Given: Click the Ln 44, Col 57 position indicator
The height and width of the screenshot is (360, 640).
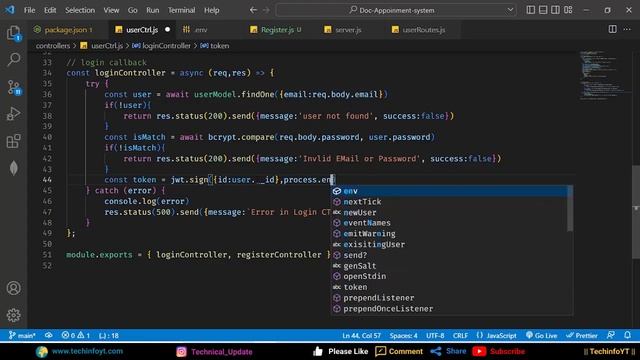Looking at the screenshot, I should pos(361,336).
